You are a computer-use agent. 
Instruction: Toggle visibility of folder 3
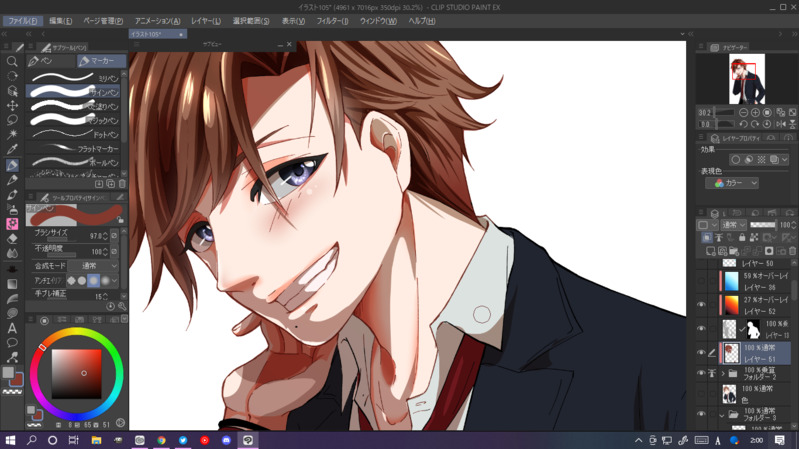pos(701,414)
